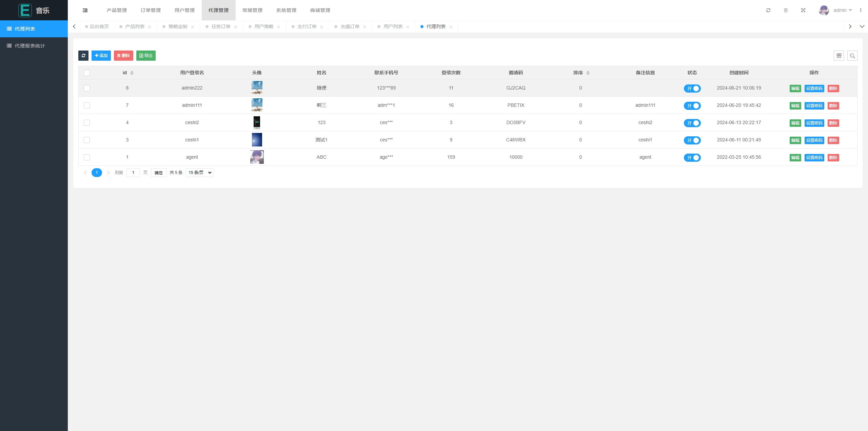868x431 pixels.
Task: Click the top-right page refresh icon
Action: tap(768, 10)
